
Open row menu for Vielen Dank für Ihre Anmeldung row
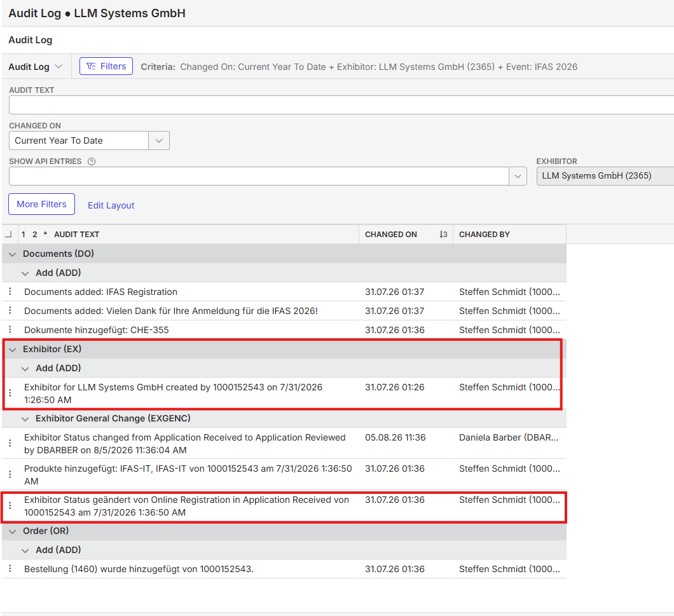10,310
